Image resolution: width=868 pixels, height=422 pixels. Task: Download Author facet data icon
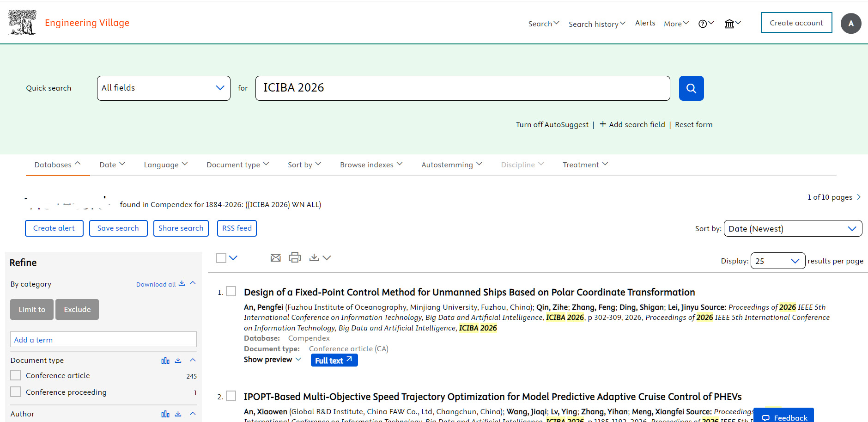(178, 414)
